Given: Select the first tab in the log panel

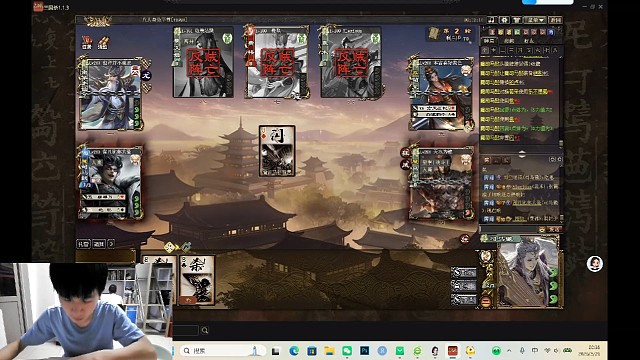Looking at the screenshot, I should (489, 41).
